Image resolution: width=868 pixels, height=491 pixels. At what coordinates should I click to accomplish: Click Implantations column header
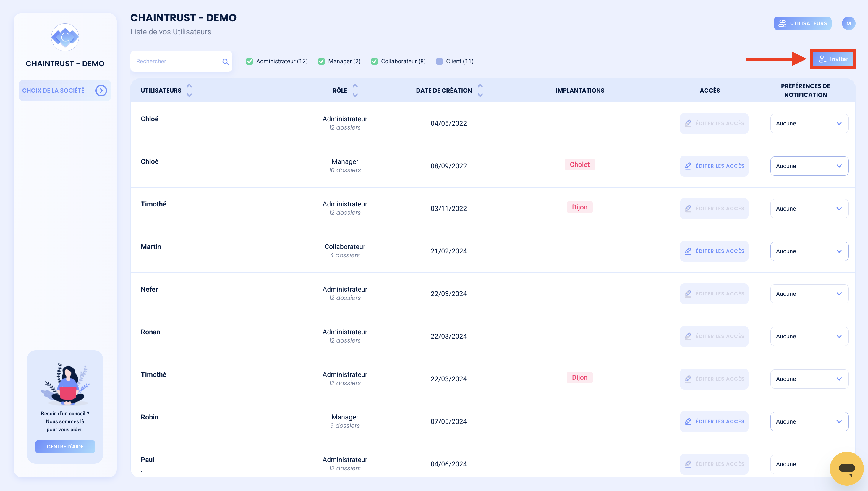pos(580,91)
